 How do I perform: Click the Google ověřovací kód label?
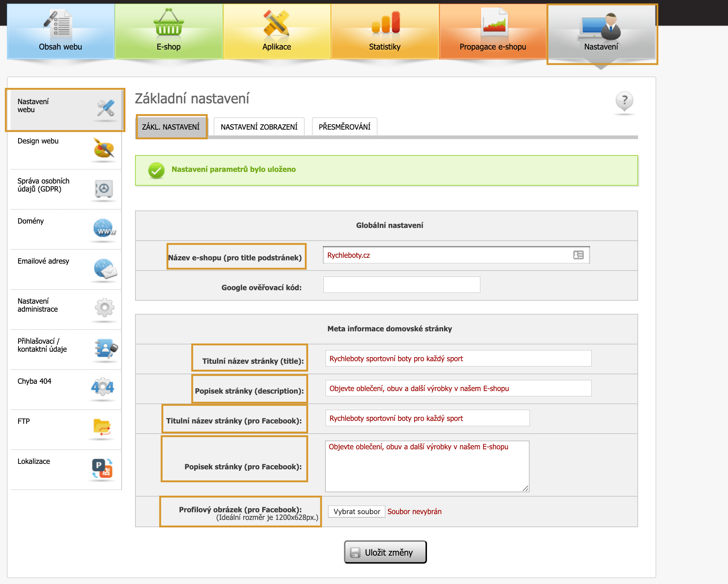coord(261,288)
